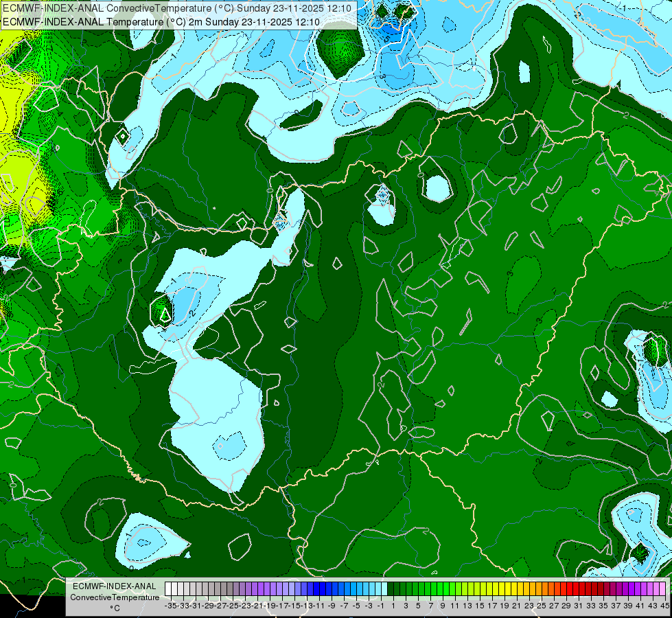Select the legend's 'ECMWF-INDEX-ANAL' label
Image resolution: width=672 pixels, height=618 pixels.
[x=115, y=586]
